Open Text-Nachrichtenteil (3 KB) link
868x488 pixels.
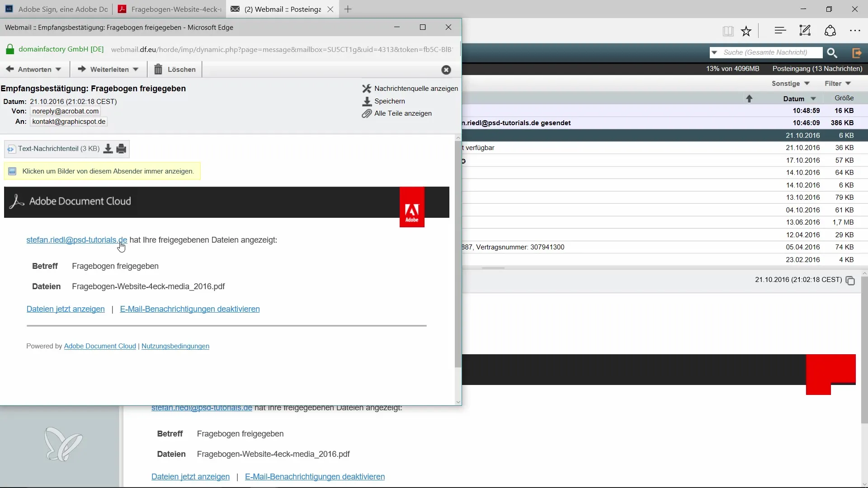(59, 149)
